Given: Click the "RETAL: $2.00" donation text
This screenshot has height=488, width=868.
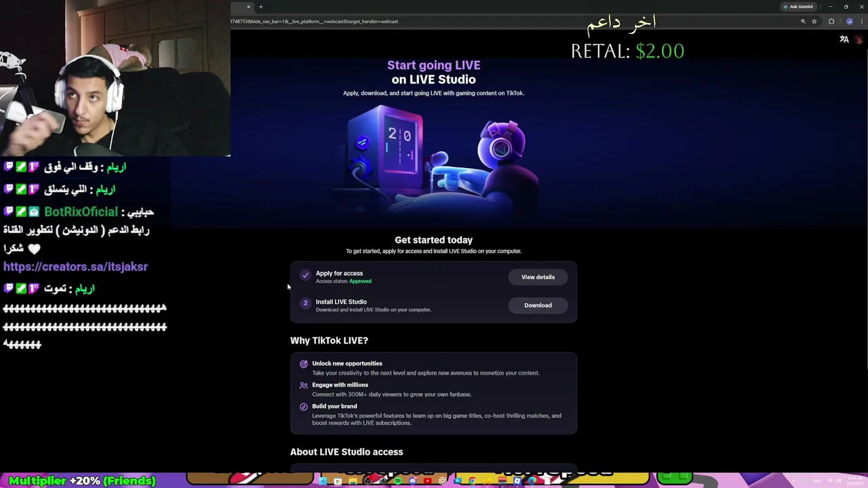Looking at the screenshot, I should click(x=627, y=51).
